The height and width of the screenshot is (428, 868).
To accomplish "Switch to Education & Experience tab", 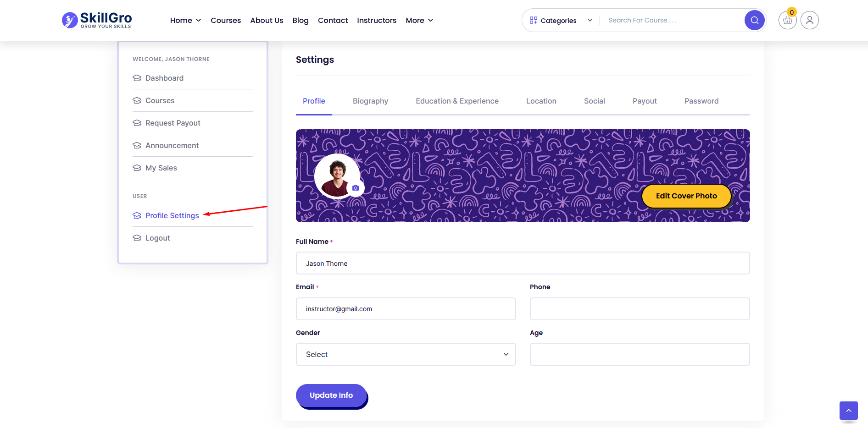I will 457,101.
